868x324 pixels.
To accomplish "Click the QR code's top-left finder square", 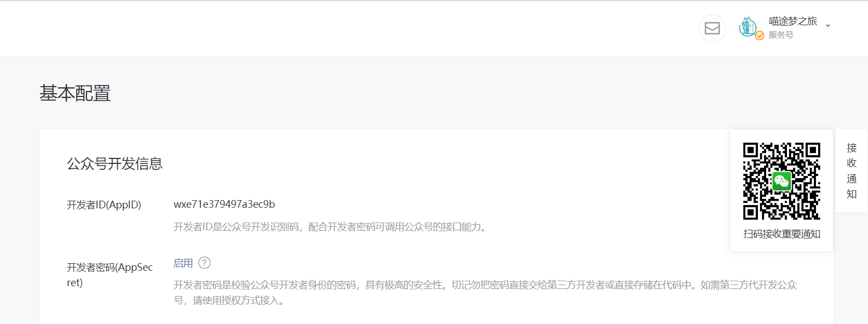I will (x=751, y=151).
